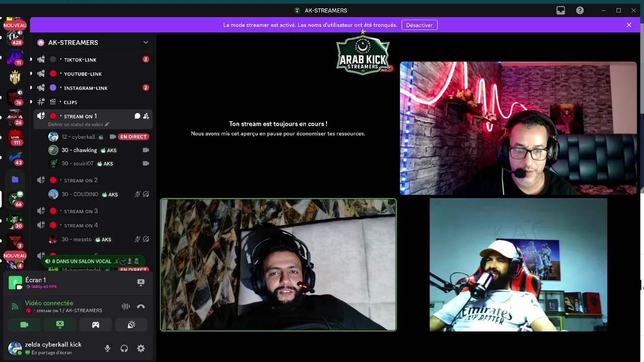Open server with 66 notifications badge

click(x=16, y=199)
